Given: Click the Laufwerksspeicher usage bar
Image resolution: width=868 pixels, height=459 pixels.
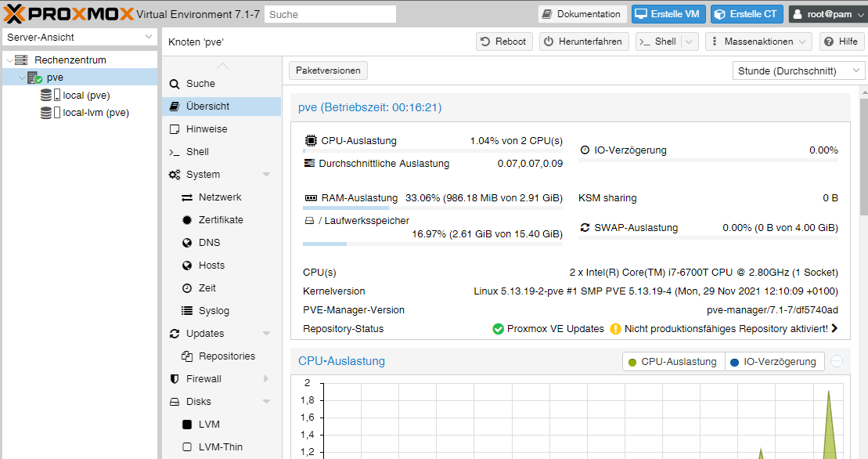Looking at the screenshot, I should pos(433,244).
